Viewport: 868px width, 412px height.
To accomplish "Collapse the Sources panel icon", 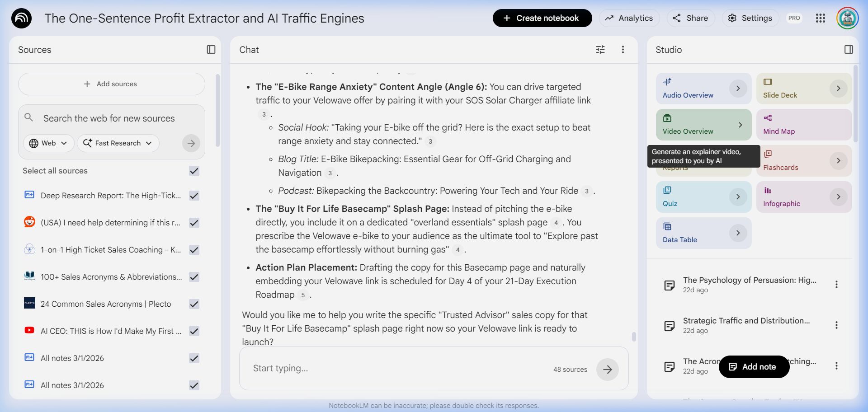I will point(211,50).
